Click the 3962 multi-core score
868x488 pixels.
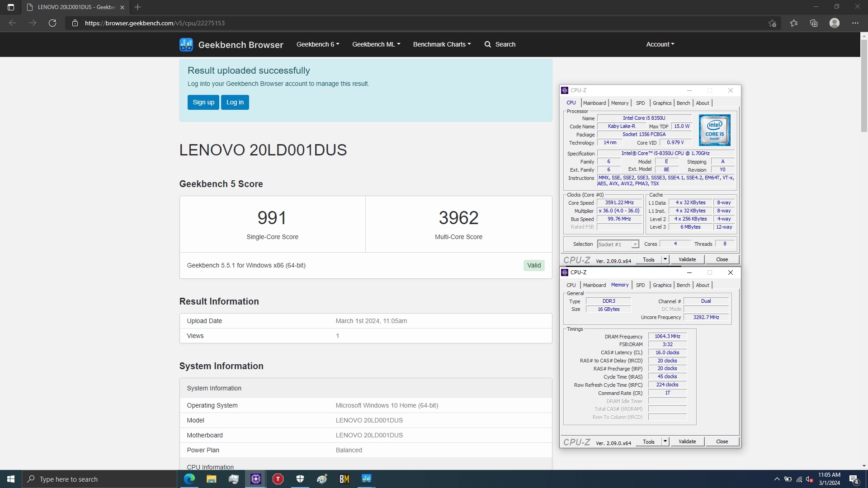tap(458, 218)
